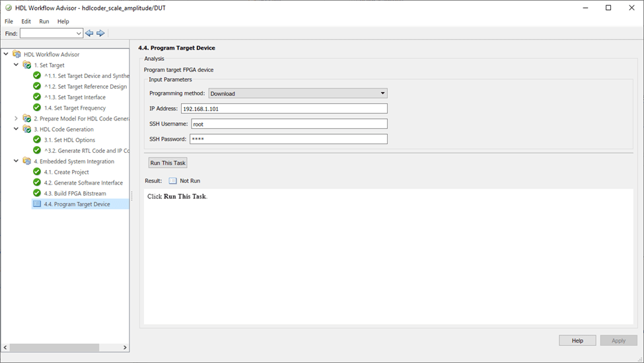Open the Edit menu
This screenshot has height=363, width=644.
26,21
